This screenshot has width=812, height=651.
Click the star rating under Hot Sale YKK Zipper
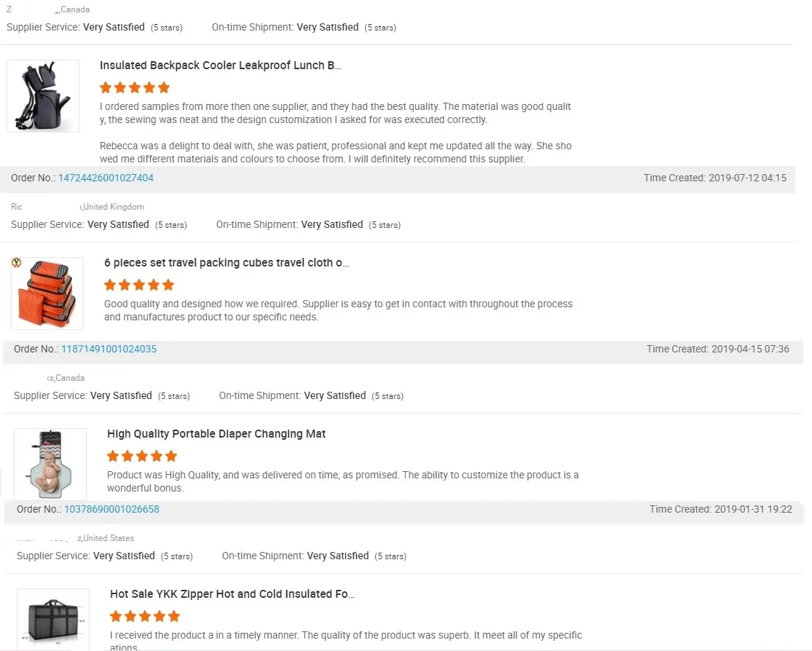pos(145,617)
